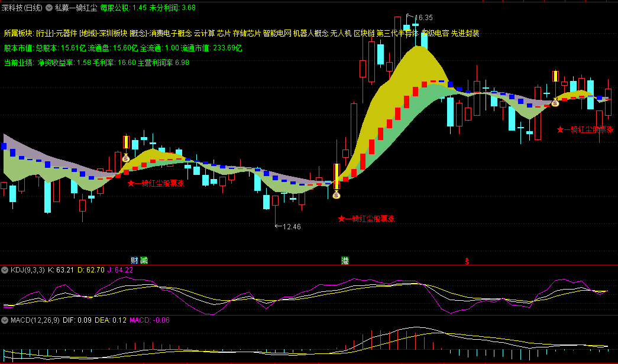Click the 毛利率: 16.60 value

114,63
